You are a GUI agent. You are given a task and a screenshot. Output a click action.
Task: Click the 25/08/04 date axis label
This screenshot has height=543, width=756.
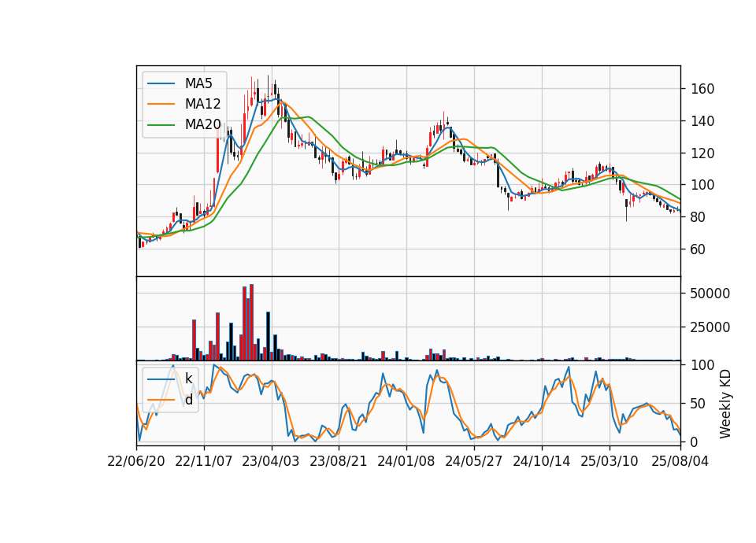click(x=680, y=461)
